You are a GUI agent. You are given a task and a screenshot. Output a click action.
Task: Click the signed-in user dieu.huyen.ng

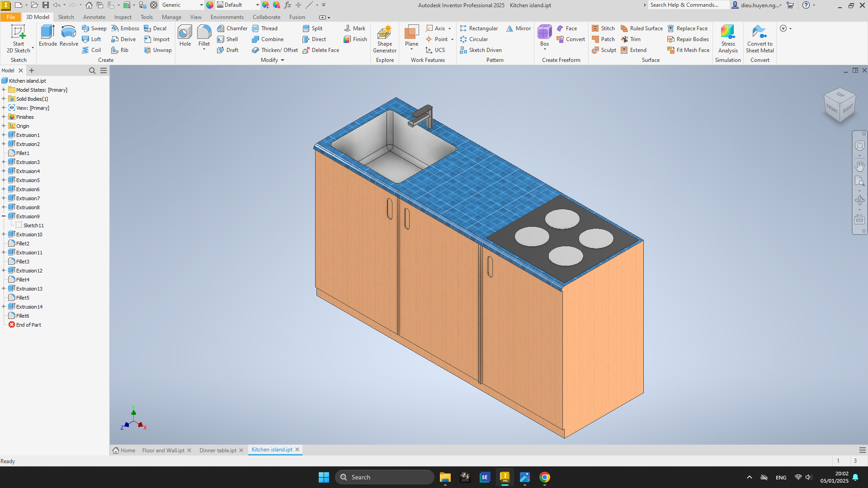point(757,5)
